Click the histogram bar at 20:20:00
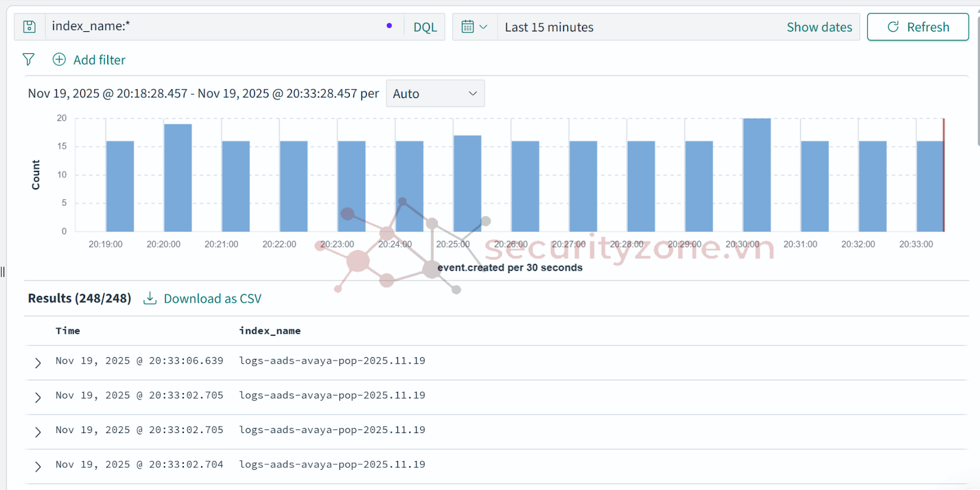980x490 pixels. pos(178,178)
